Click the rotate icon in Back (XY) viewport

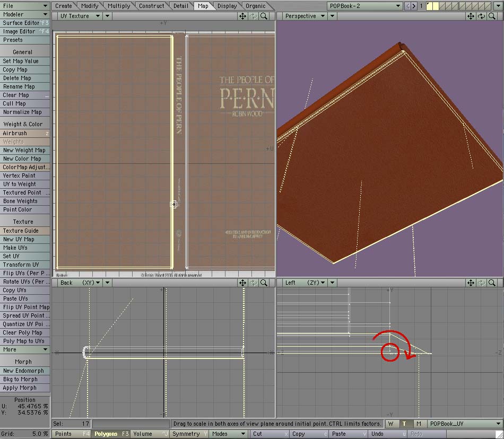click(x=253, y=283)
